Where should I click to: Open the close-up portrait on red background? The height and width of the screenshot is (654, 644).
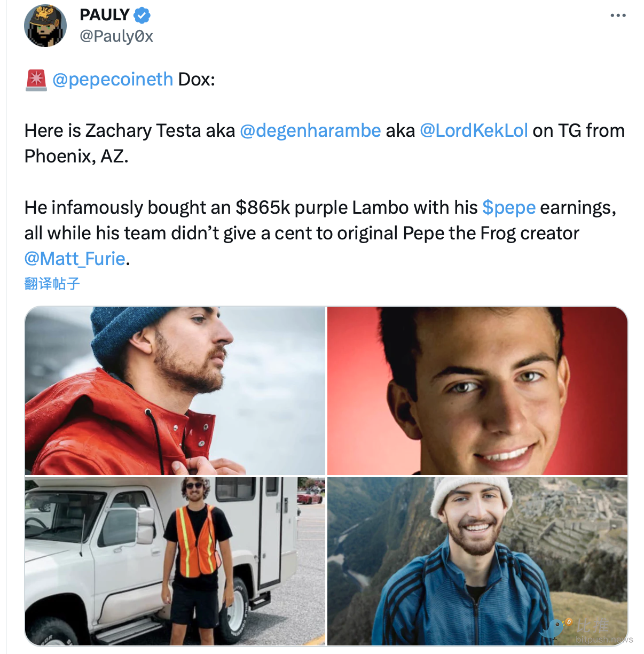tap(477, 391)
